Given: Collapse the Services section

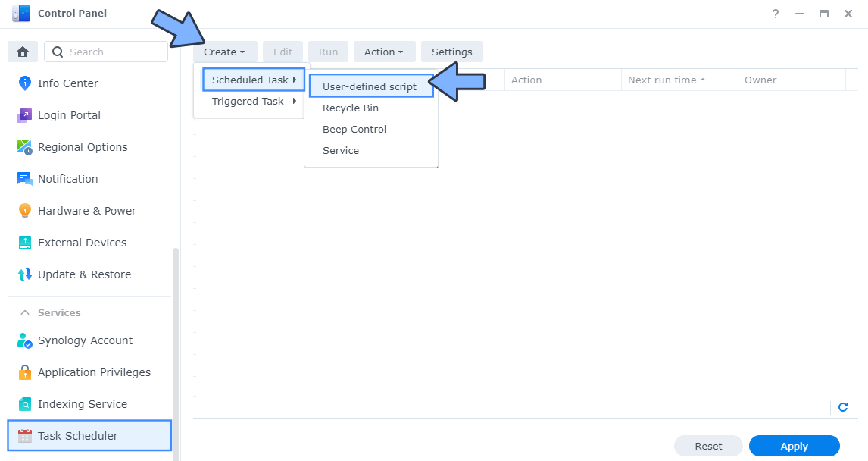Looking at the screenshot, I should pos(24,312).
